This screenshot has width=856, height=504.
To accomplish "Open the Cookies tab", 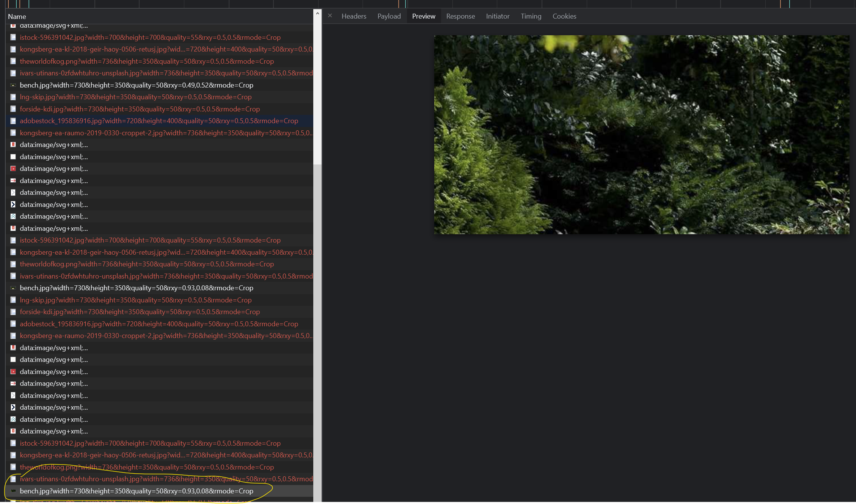I will (x=564, y=16).
